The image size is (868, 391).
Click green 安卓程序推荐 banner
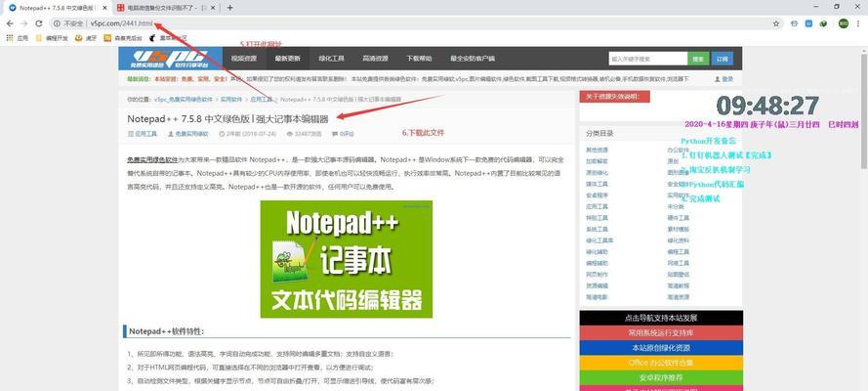[661, 377]
